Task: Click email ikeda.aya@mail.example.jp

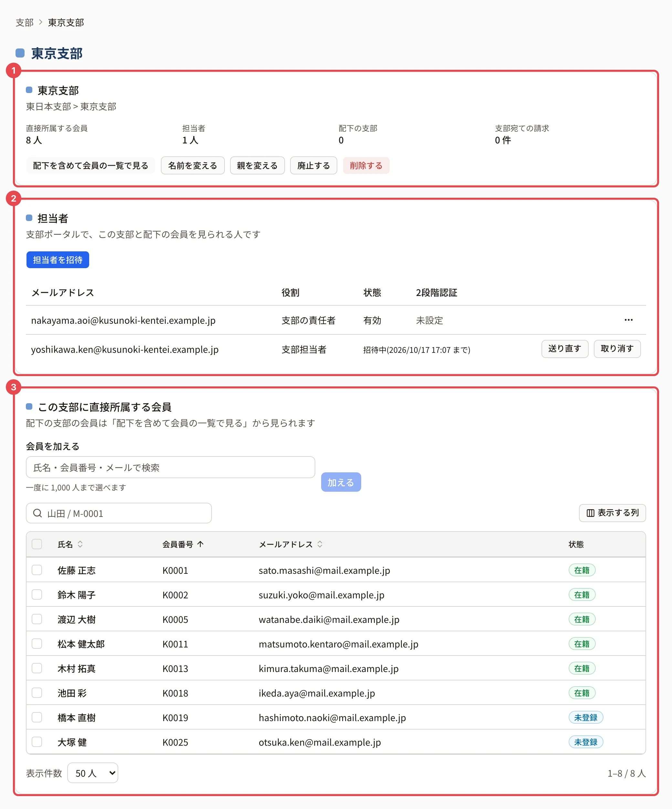Action: 317,693
